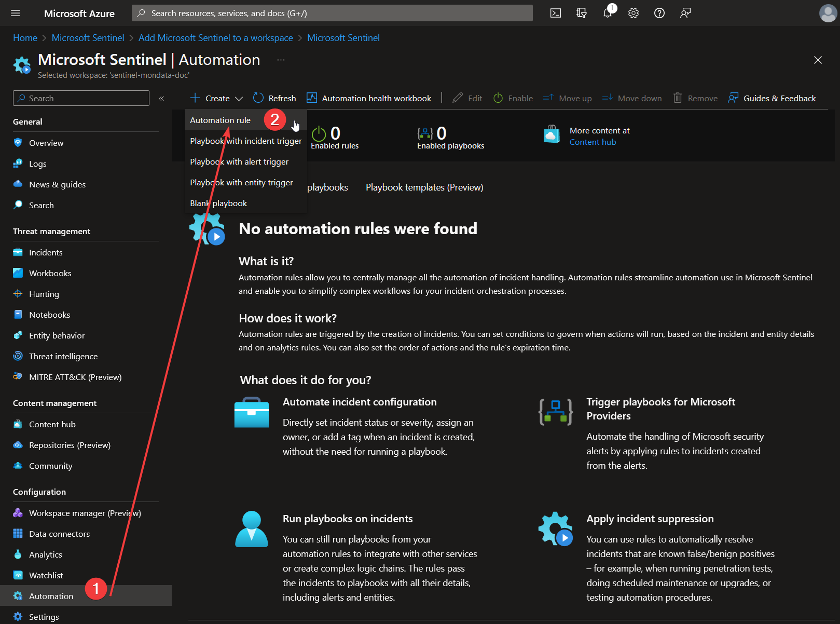Click the Analytics flask icon
Image resolution: width=840 pixels, height=624 pixels.
[18, 554]
